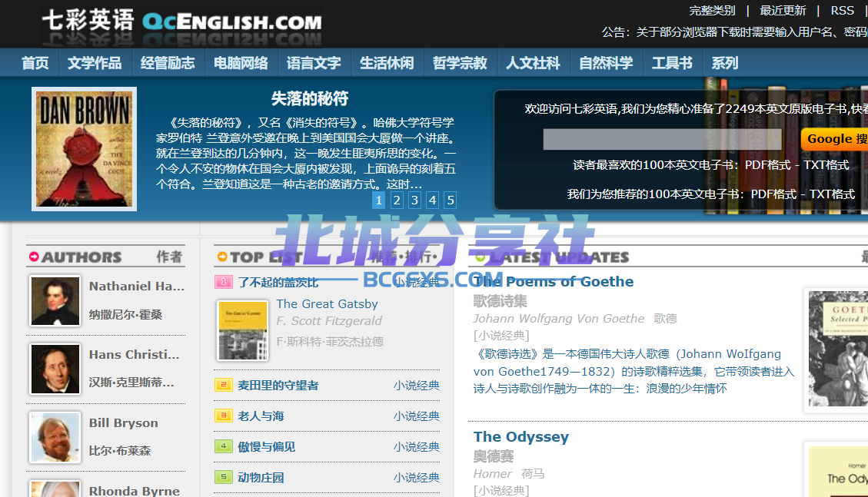Click into the Google search text box
Image resolution: width=868 pixels, height=497 pixels.
662,139
